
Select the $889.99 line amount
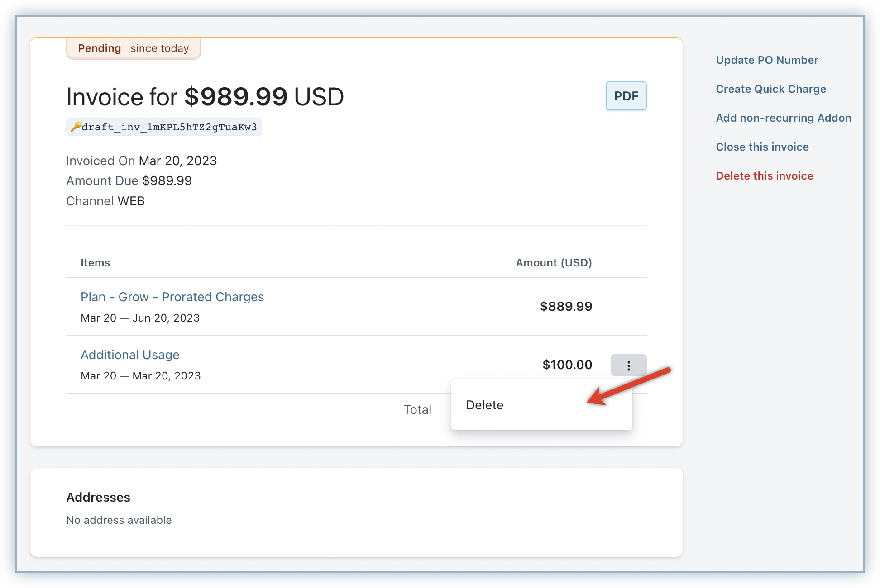pos(566,306)
